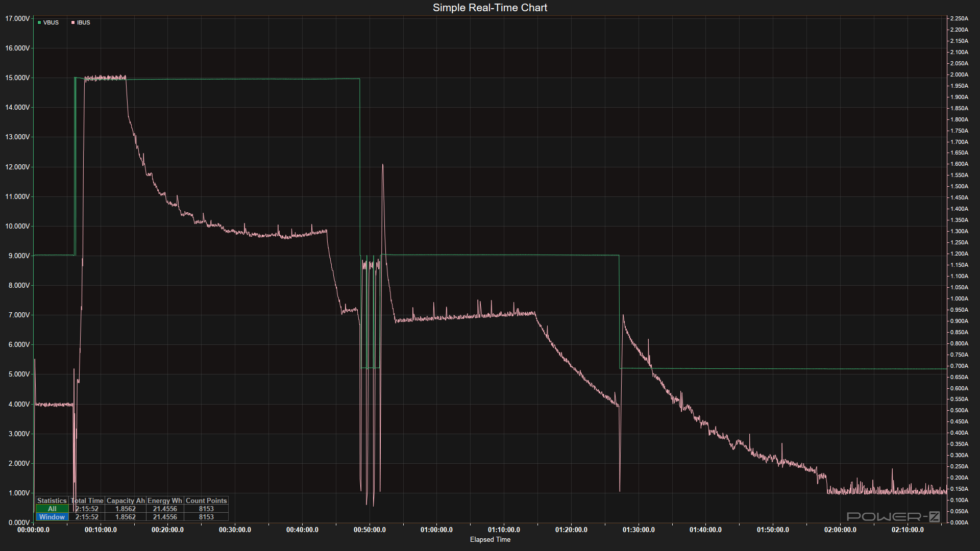This screenshot has width=980, height=551.
Task: Click the 0.000A current axis label
Action: pyautogui.click(x=959, y=522)
